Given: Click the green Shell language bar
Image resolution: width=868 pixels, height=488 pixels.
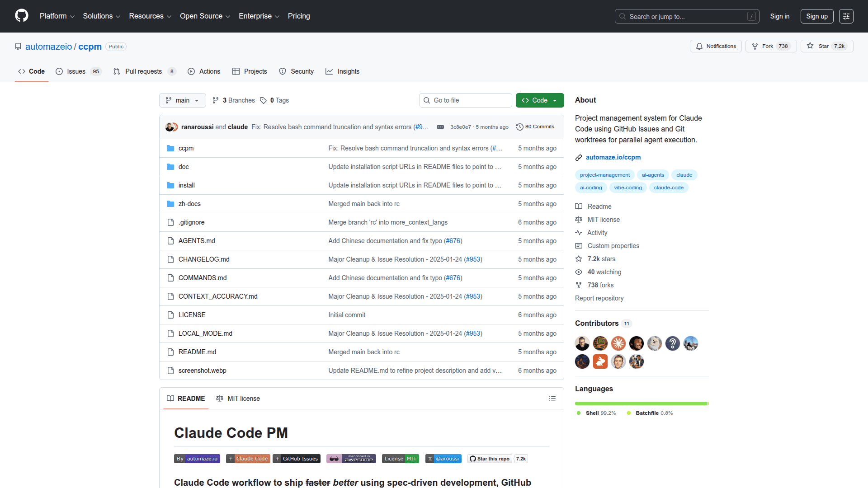Looking at the screenshot, I should pyautogui.click(x=640, y=404).
